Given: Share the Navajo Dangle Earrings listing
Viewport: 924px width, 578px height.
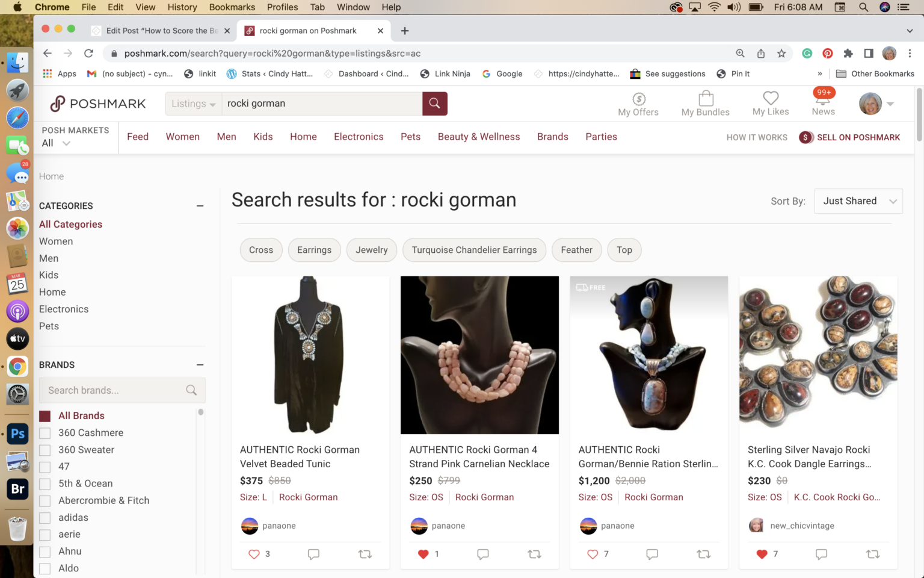Looking at the screenshot, I should (x=873, y=554).
